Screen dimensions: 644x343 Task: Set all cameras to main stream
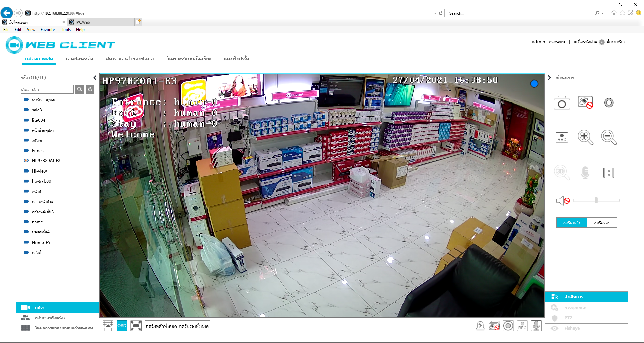pyautogui.click(x=161, y=326)
